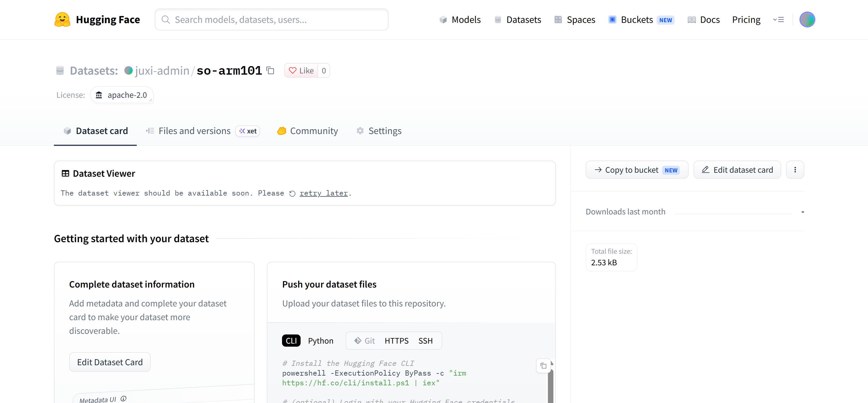Open Buckets from the top navigation
This screenshot has height=403, width=868.
[x=641, y=19]
